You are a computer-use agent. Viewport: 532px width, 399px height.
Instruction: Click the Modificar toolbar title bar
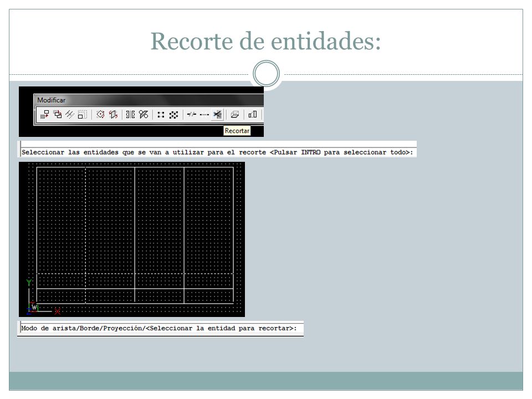click(x=149, y=100)
